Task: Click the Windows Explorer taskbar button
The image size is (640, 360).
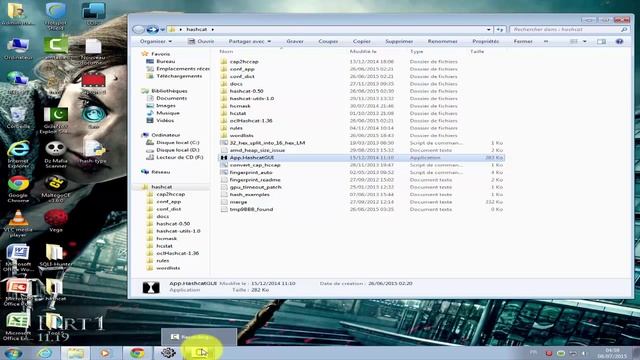Action: [x=76, y=353]
